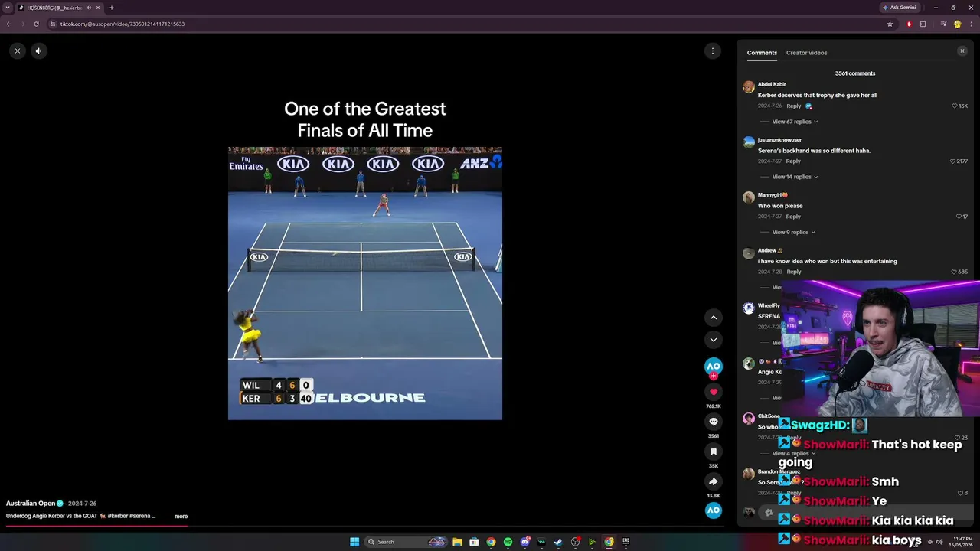Open the browser extensions puzzle icon

[x=923, y=24]
